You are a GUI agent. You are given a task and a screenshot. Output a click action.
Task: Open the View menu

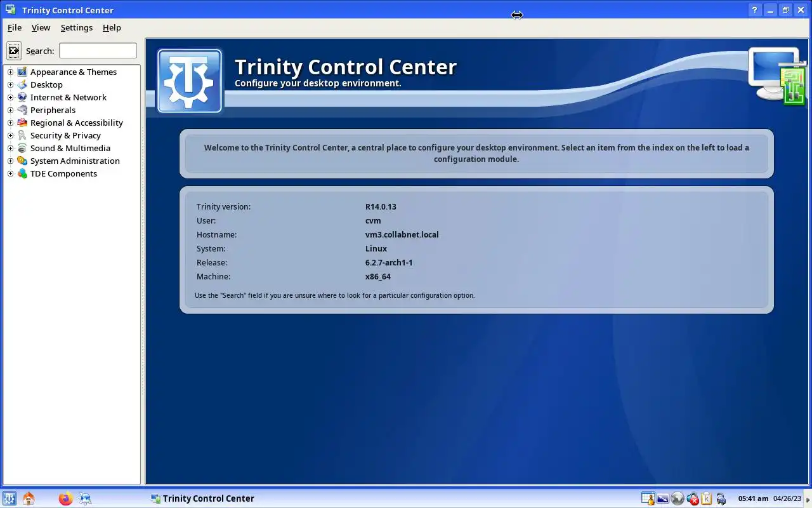coord(41,27)
